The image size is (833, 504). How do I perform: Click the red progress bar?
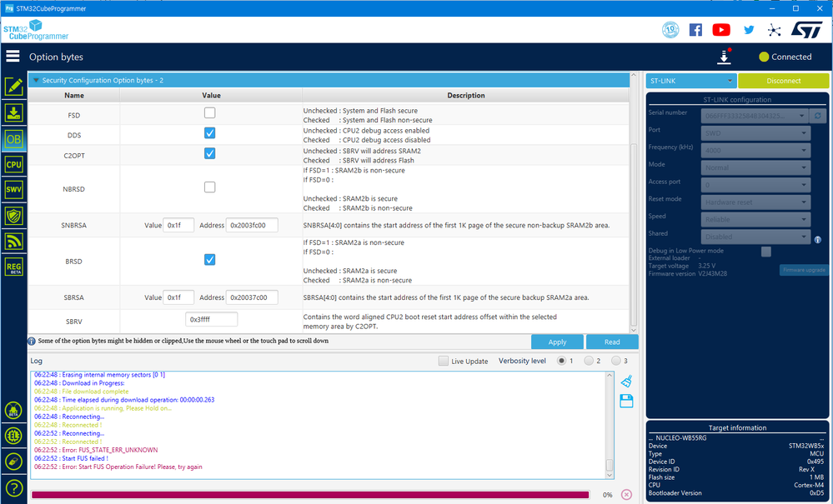pos(310,495)
